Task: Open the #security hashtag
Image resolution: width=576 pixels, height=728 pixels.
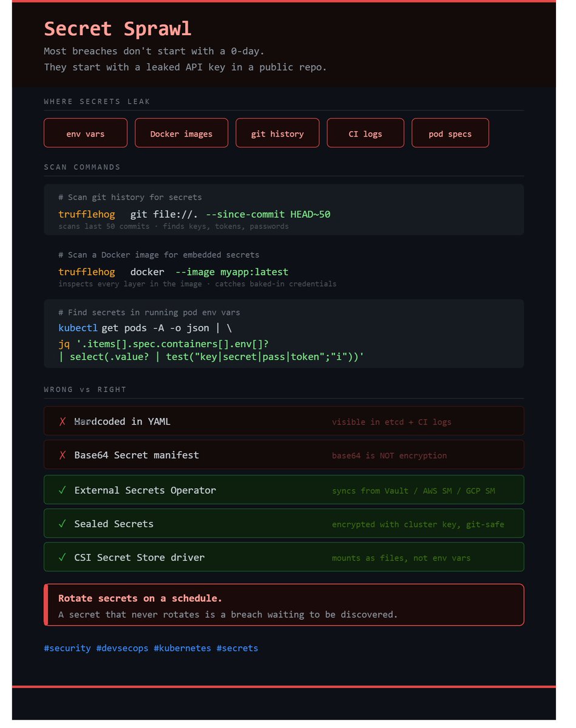Action: 67,649
